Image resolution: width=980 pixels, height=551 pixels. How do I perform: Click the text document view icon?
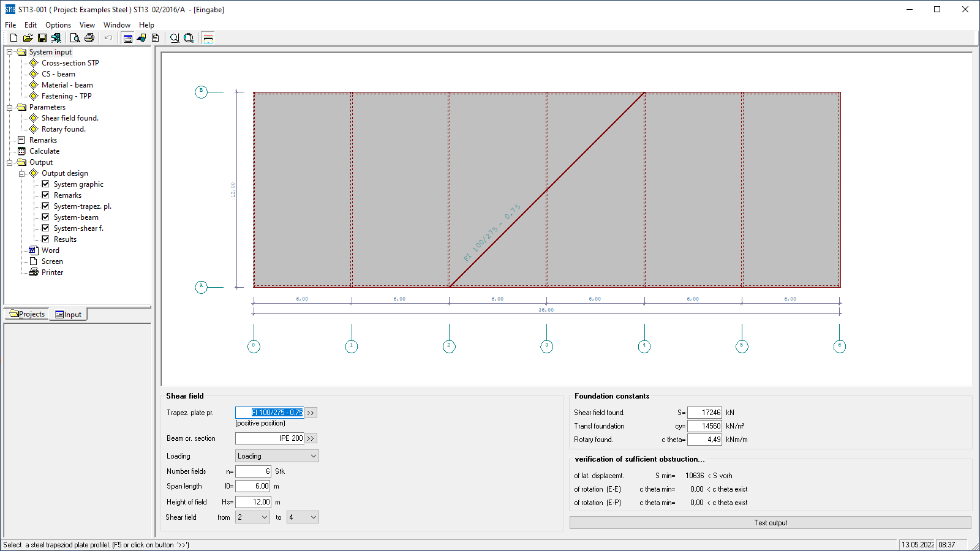pyautogui.click(x=156, y=38)
